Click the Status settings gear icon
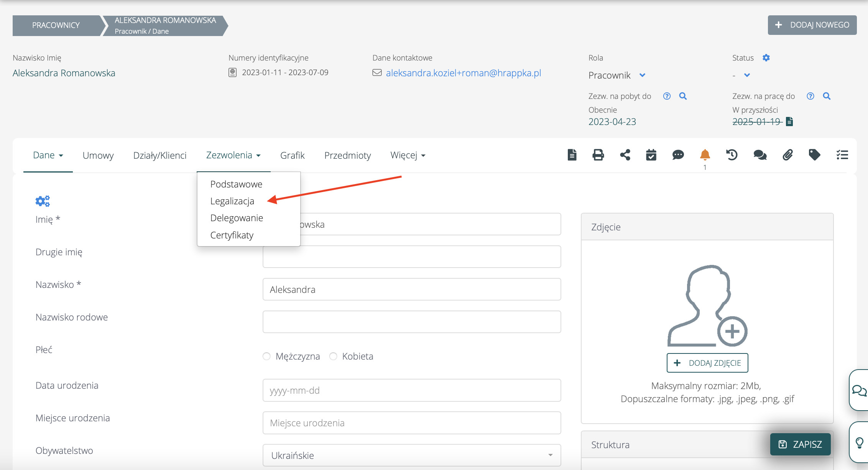This screenshot has width=868, height=470. click(766, 58)
